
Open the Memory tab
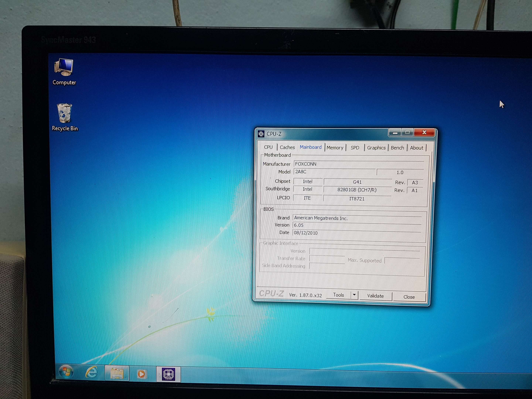coord(335,148)
